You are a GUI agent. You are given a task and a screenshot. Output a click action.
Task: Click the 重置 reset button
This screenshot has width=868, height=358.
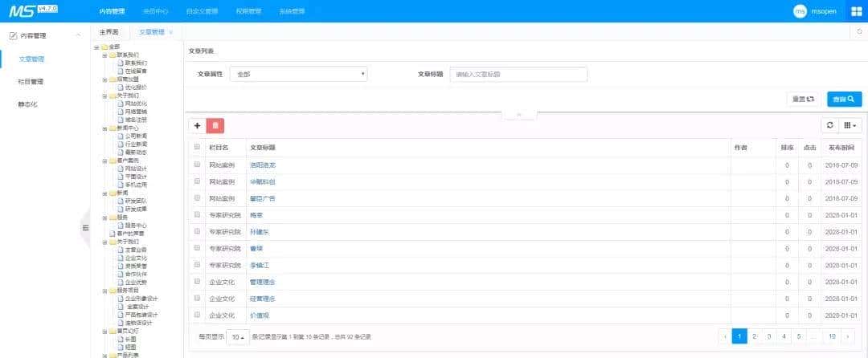[803, 99]
